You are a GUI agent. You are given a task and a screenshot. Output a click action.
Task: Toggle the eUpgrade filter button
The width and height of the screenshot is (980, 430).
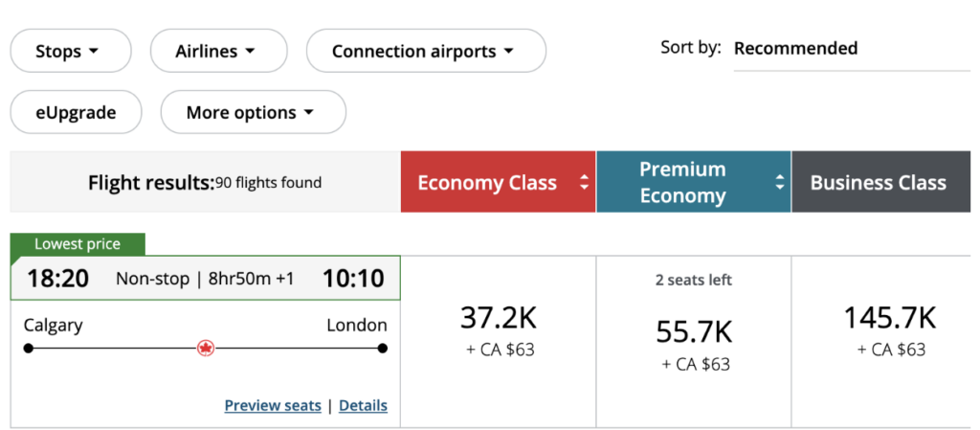76,112
